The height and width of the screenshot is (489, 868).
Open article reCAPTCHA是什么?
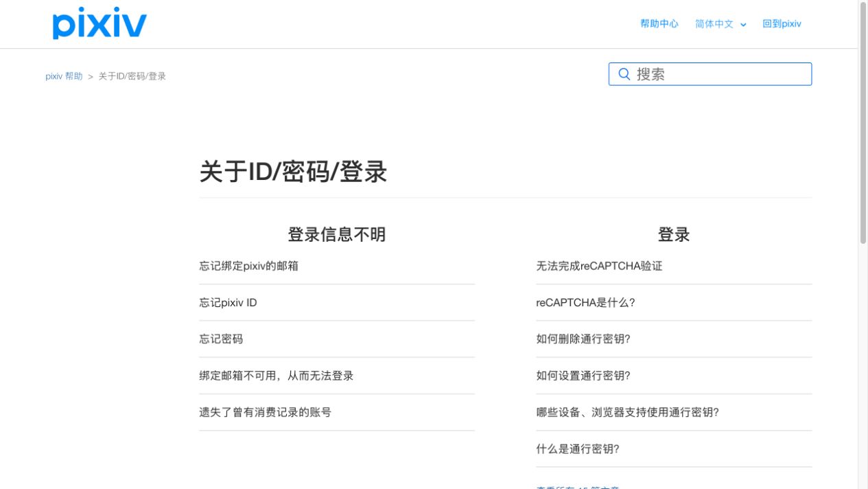tap(585, 302)
